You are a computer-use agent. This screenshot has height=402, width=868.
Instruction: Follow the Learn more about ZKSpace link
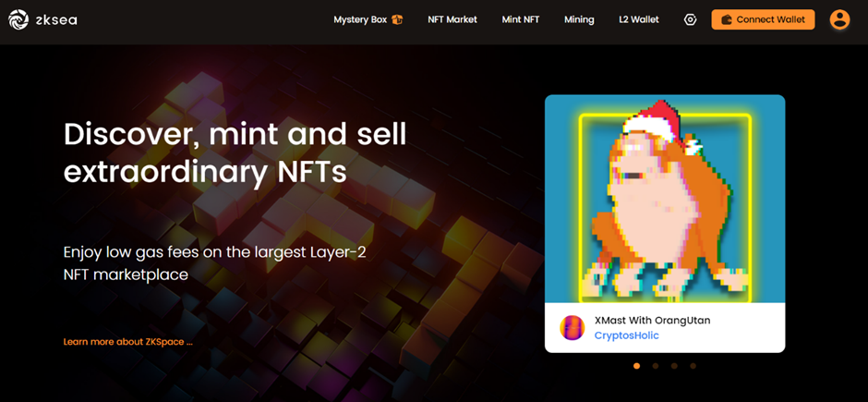(127, 342)
